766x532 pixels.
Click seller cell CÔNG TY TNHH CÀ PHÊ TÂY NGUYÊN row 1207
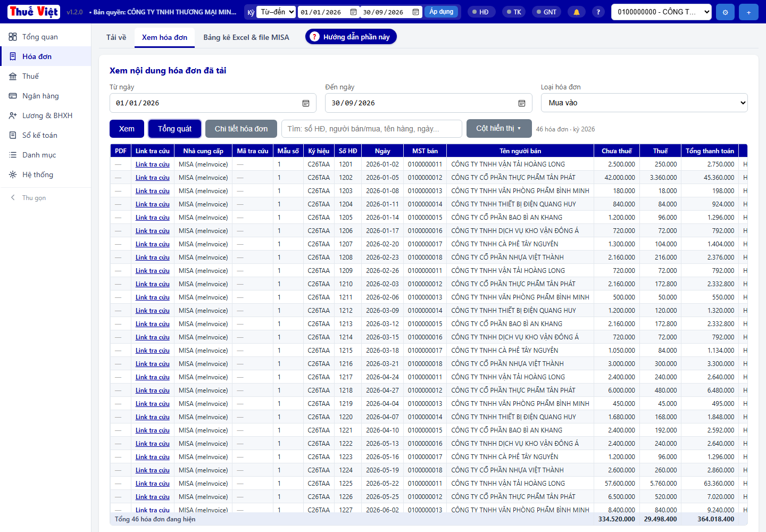520,244
